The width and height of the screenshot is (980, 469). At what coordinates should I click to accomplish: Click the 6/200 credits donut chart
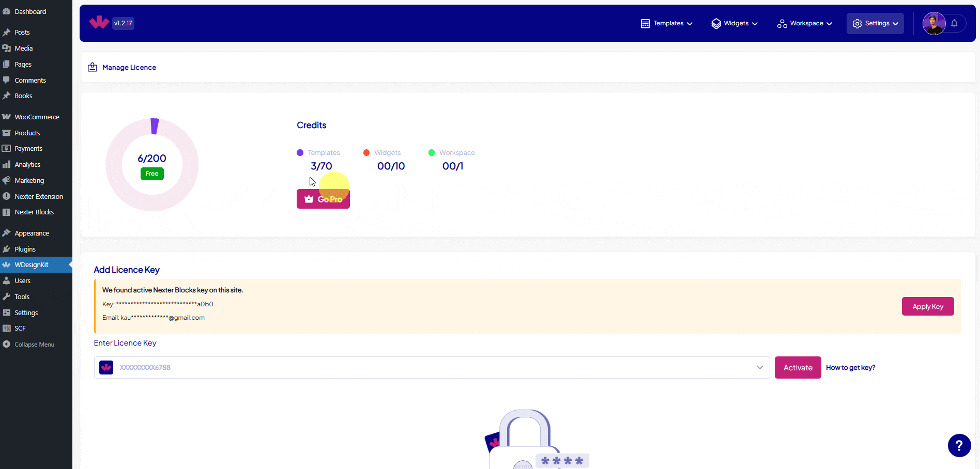pyautogui.click(x=152, y=164)
